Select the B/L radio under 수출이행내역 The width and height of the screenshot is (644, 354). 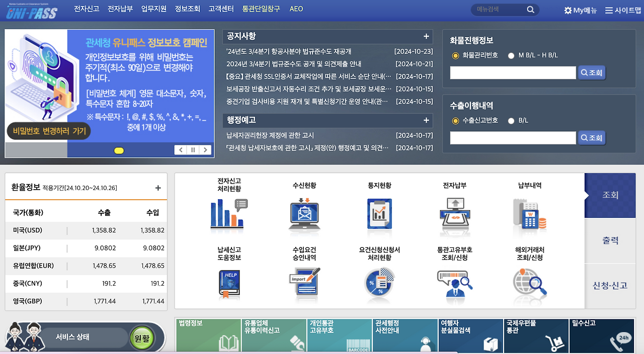(511, 120)
